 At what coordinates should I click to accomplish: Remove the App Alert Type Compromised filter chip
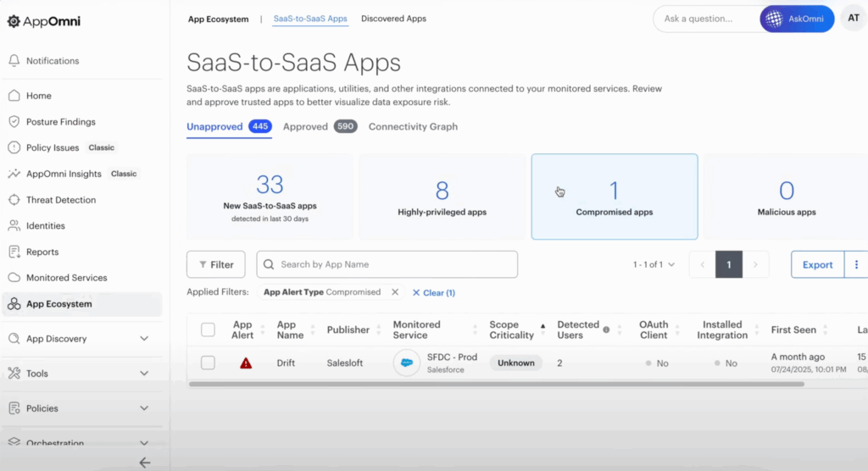[395, 292]
